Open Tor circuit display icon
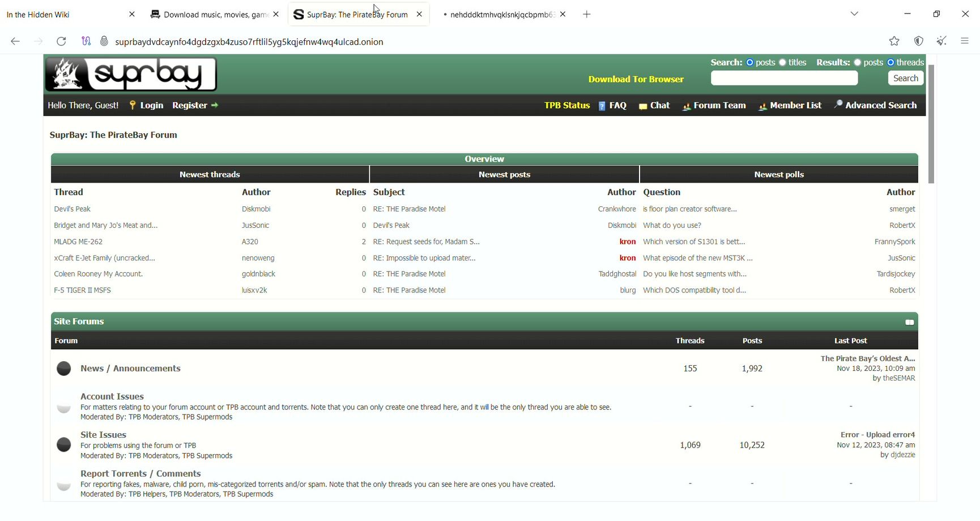The width and height of the screenshot is (980, 521). [86, 41]
